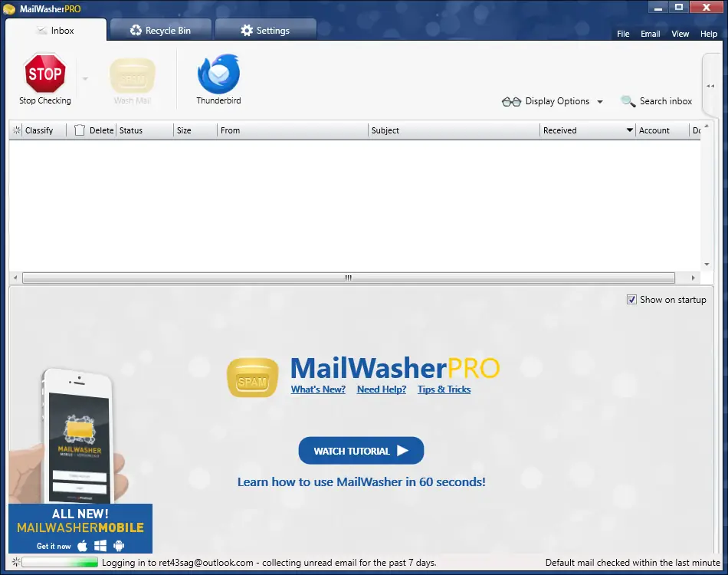
Task: Open the What's New? link
Action: pyautogui.click(x=318, y=389)
